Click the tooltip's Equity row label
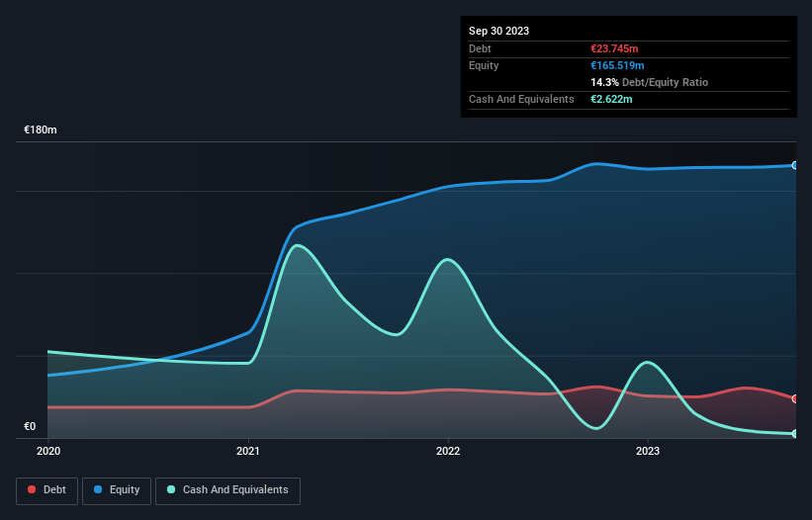The width and height of the screenshot is (812, 520). [484, 65]
